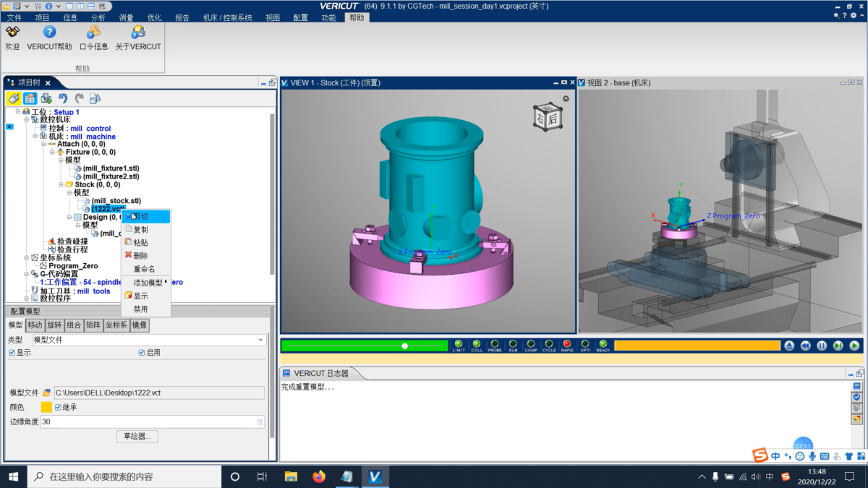The height and width of the screenshot is (488, 868).
Task: Toggle the READY indicator light
Action: click(603, 345)
